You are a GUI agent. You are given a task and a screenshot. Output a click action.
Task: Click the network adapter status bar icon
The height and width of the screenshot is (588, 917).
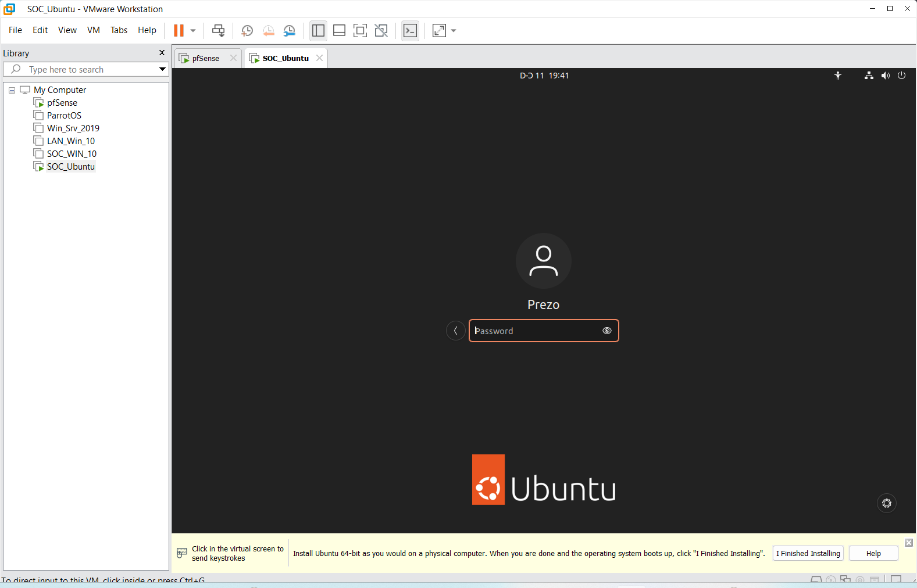pos(845,580)
